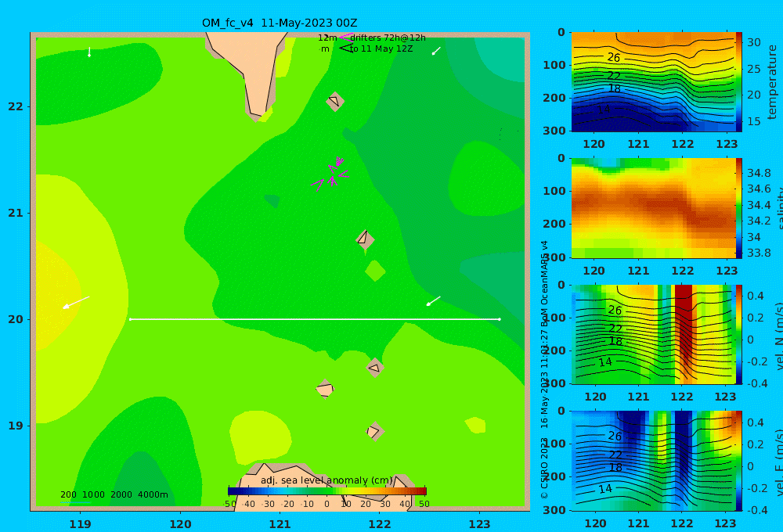Click the west endpoint of the 20N transect line
Screen dimensions: 783x532
[130, 319]
